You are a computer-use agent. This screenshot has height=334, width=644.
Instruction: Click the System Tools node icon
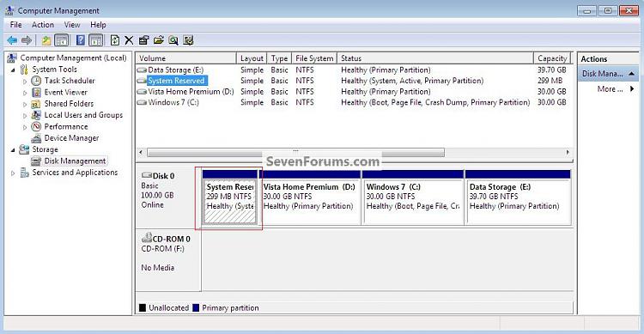pyautogui.click(x=24, y=69)
